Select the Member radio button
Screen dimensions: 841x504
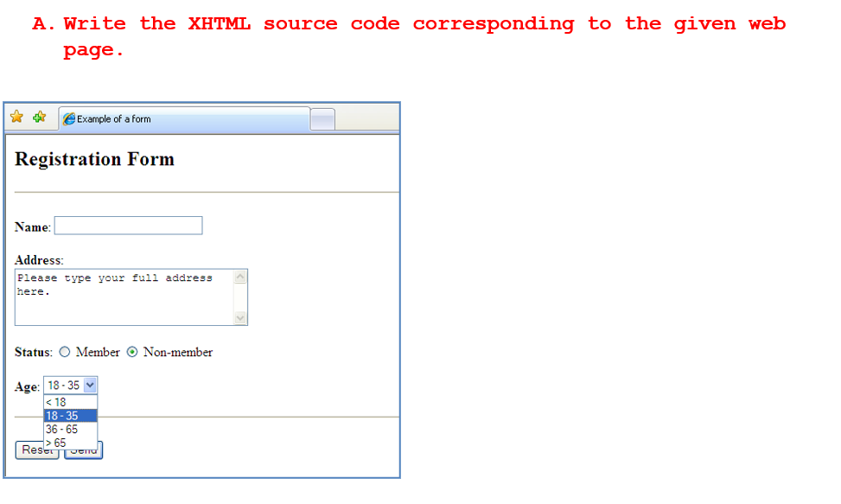point(65,352)
